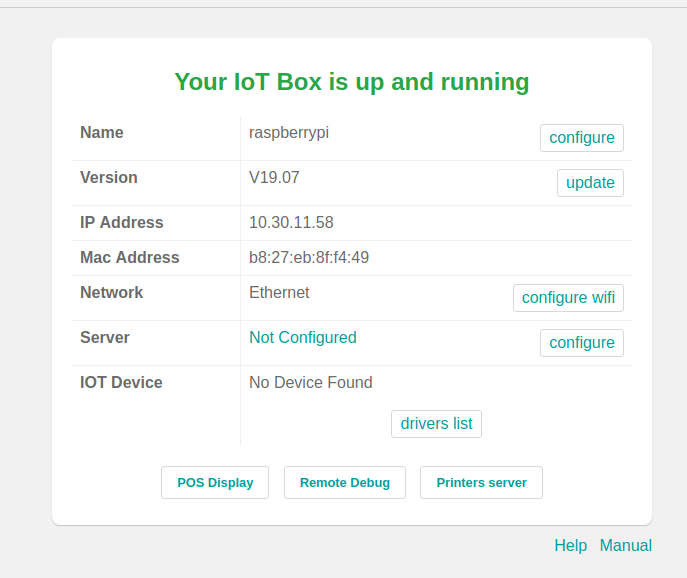Open the drivers list

[x=436, y=424]
